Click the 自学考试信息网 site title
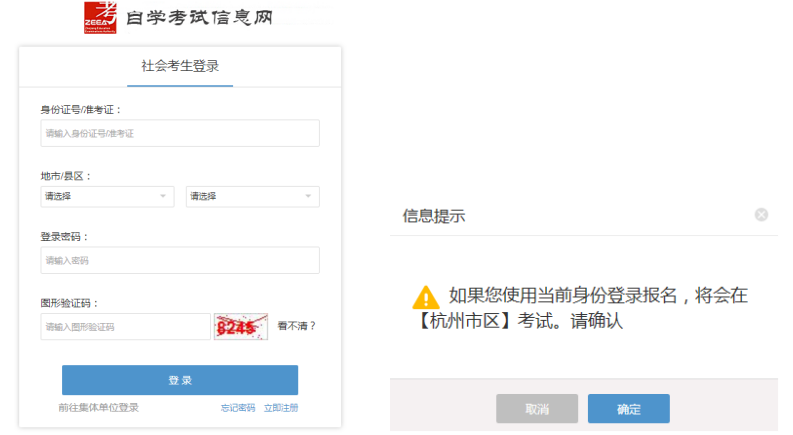 tap(200, 18)
